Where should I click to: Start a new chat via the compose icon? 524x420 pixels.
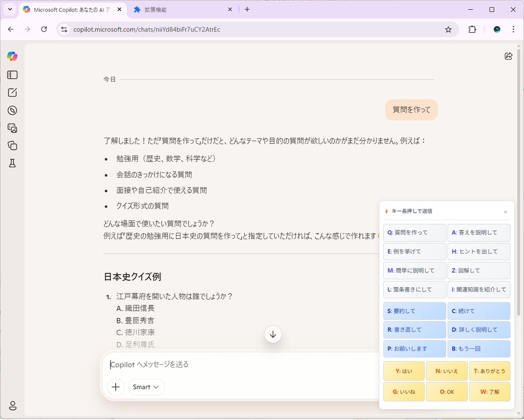(x=12, y=93)
